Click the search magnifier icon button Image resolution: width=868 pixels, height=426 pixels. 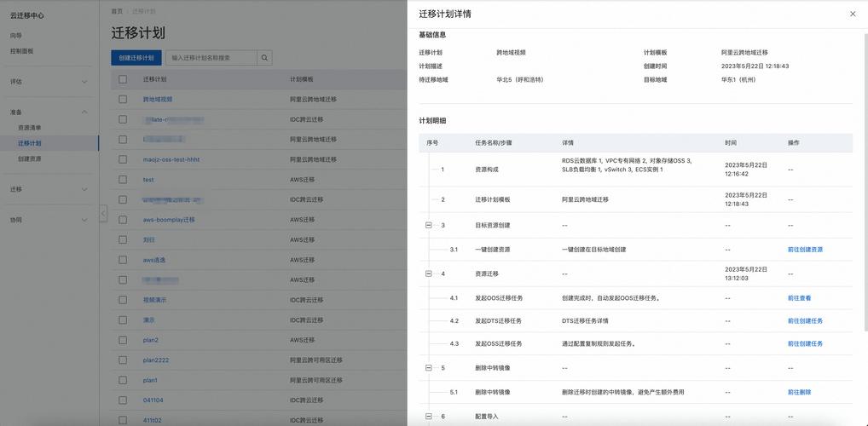click(x=264, y=58)
